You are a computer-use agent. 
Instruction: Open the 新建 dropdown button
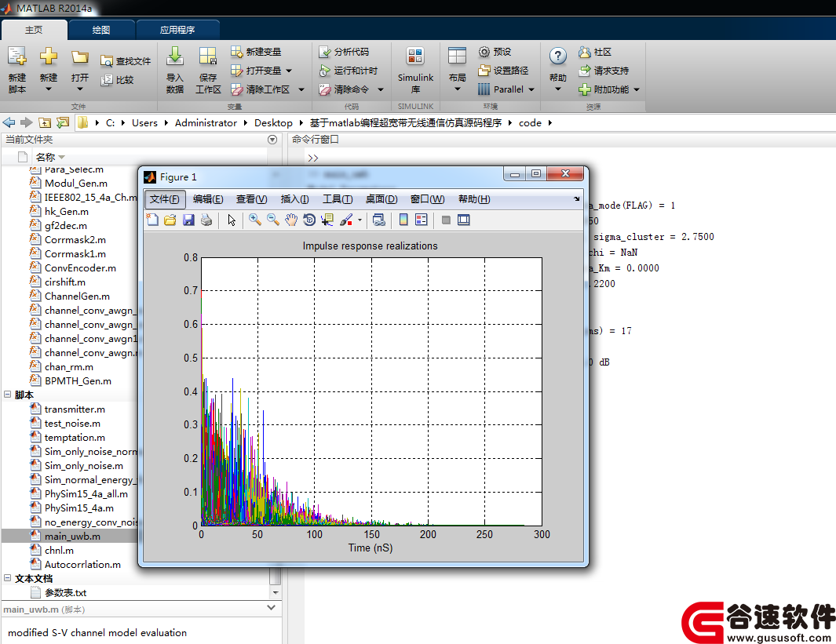pos(48,70)
